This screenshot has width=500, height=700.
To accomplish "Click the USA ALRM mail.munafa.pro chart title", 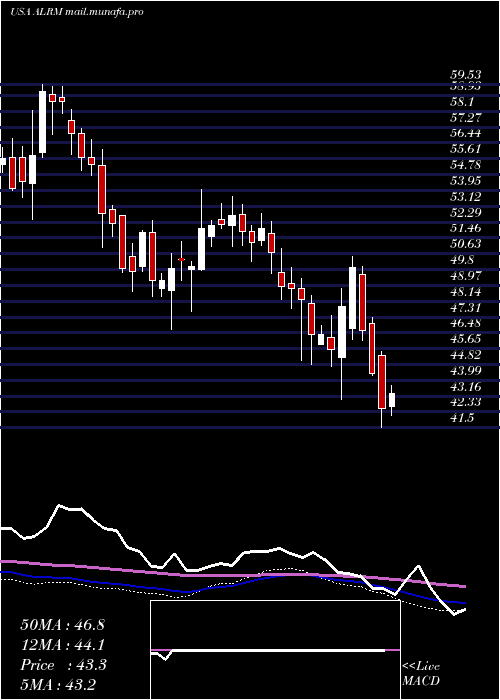I will (77, 12).
